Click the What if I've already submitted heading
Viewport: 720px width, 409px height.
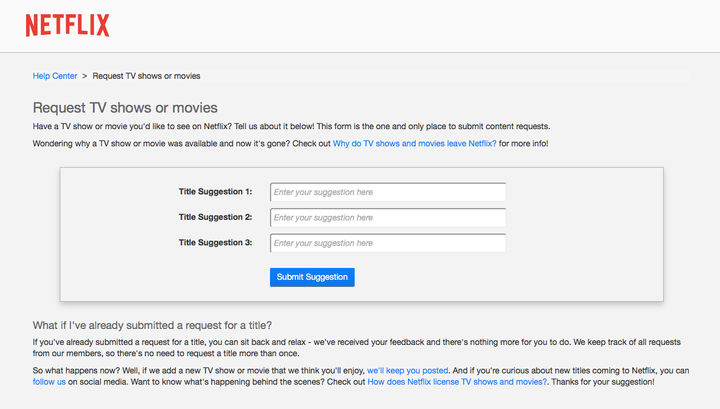click(152, 325)
